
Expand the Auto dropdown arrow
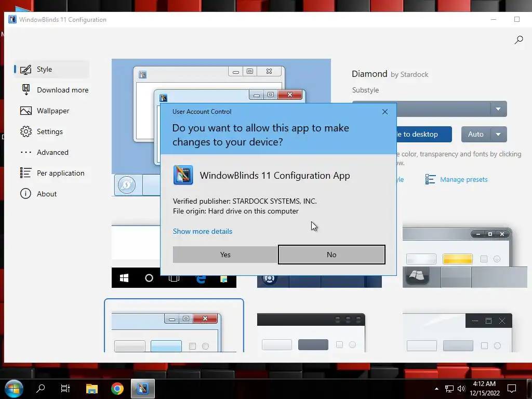coord(498,135)
